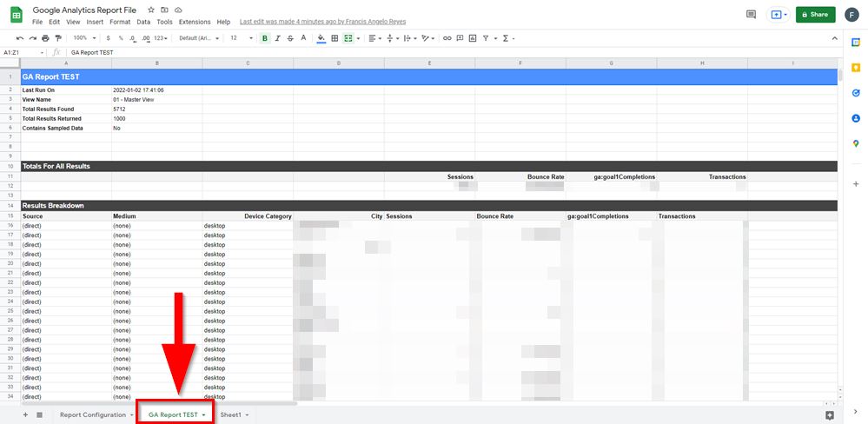Star the document
Image resolution: width=868 pixels, height=424 pixels.
(x=151, y=10)
